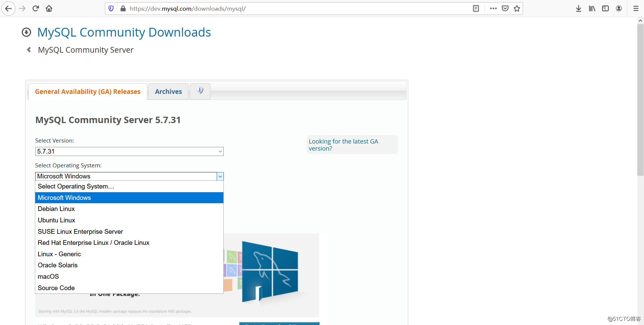Switch to the Archives tab
The image size is (644, 325).
168,92
